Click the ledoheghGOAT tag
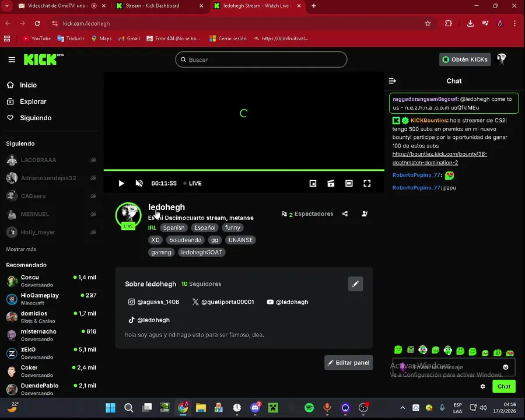Viewport: 525px width, 420px height. (x=201, y=253)
